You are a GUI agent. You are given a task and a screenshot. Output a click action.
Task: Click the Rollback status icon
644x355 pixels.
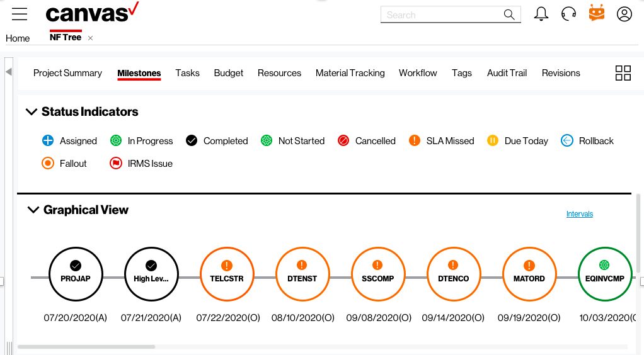coord(566,140)
